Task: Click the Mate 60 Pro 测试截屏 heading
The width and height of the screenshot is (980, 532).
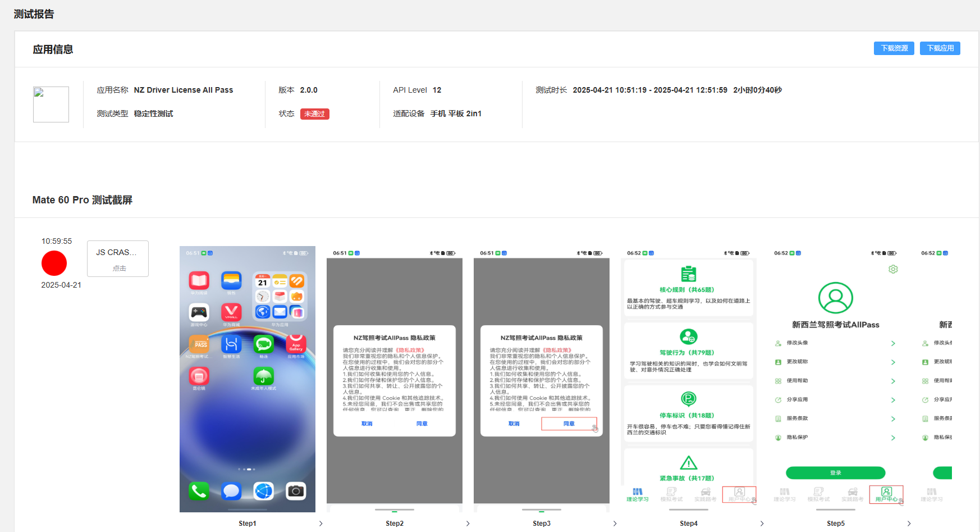Action: pos(83,200)
